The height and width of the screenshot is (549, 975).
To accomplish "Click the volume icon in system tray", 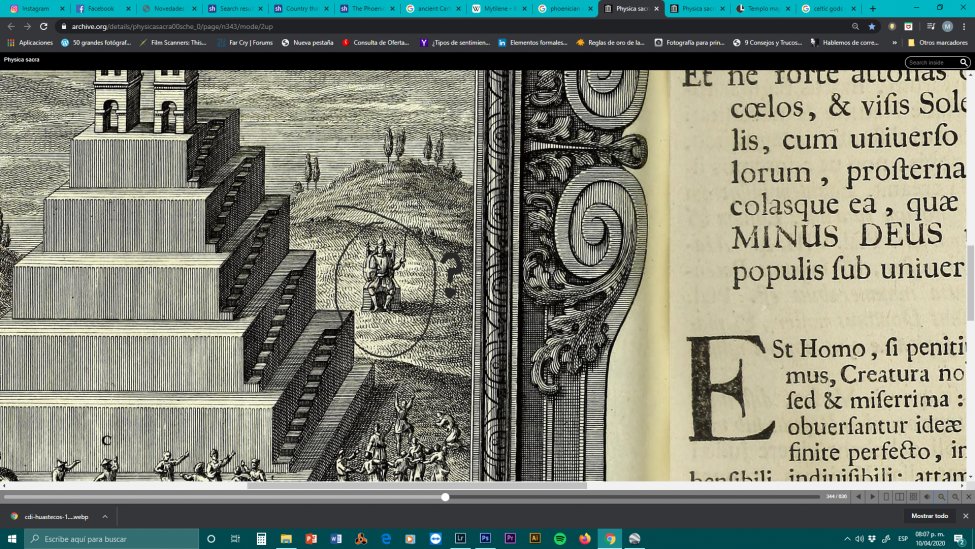I will tap(859, 539).
